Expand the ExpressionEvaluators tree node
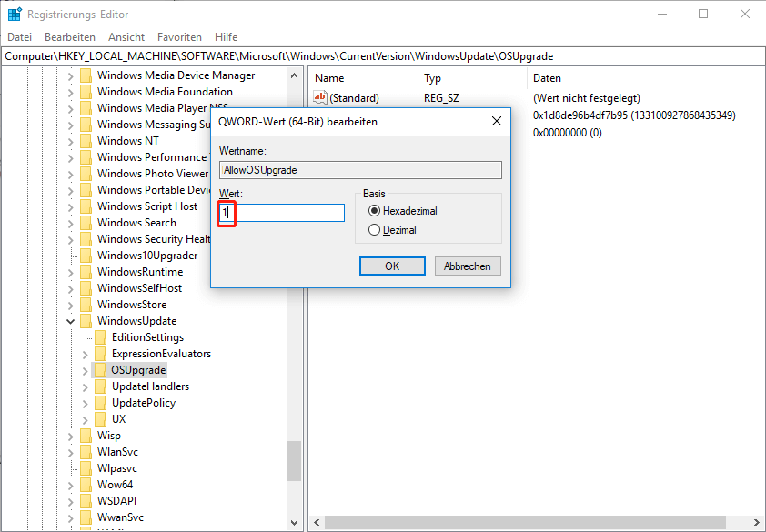 coord(86,354)
